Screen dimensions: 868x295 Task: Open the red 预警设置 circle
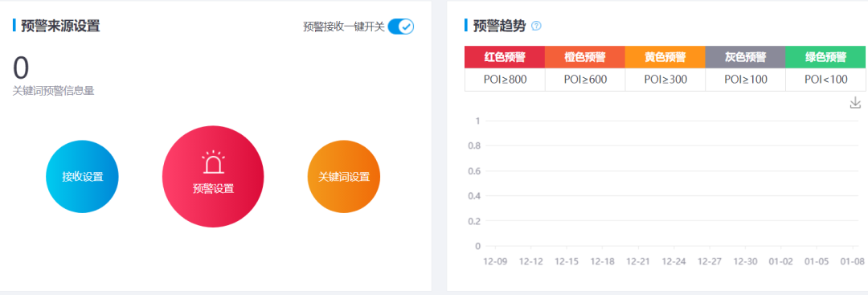pyautogui.click(x=213, y=177)
